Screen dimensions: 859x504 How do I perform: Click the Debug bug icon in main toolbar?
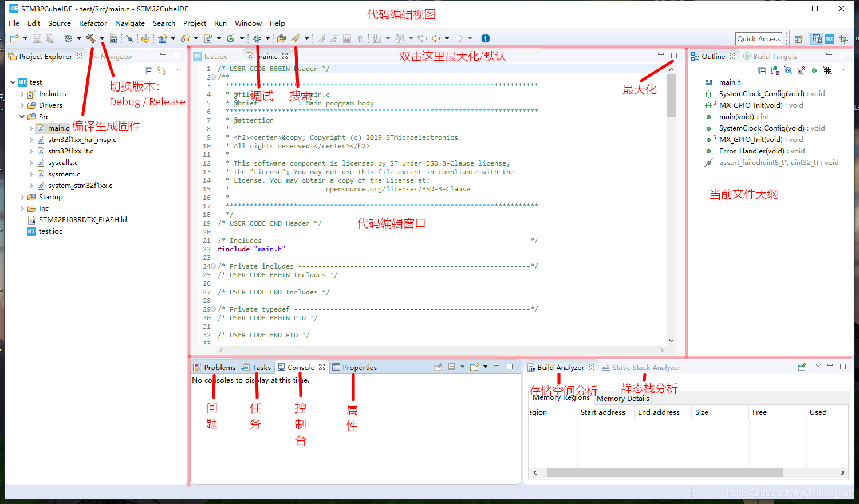[x=257, y=38]
